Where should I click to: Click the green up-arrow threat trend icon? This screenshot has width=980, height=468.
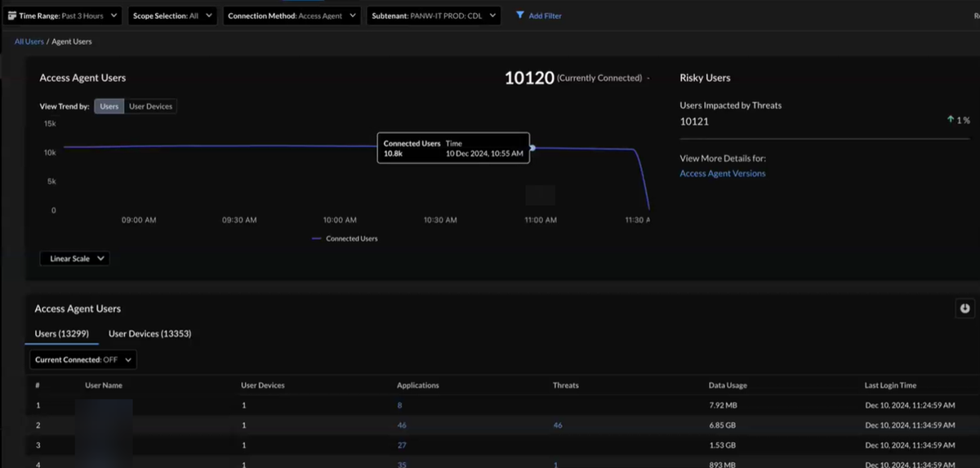[x=951, y=120]
